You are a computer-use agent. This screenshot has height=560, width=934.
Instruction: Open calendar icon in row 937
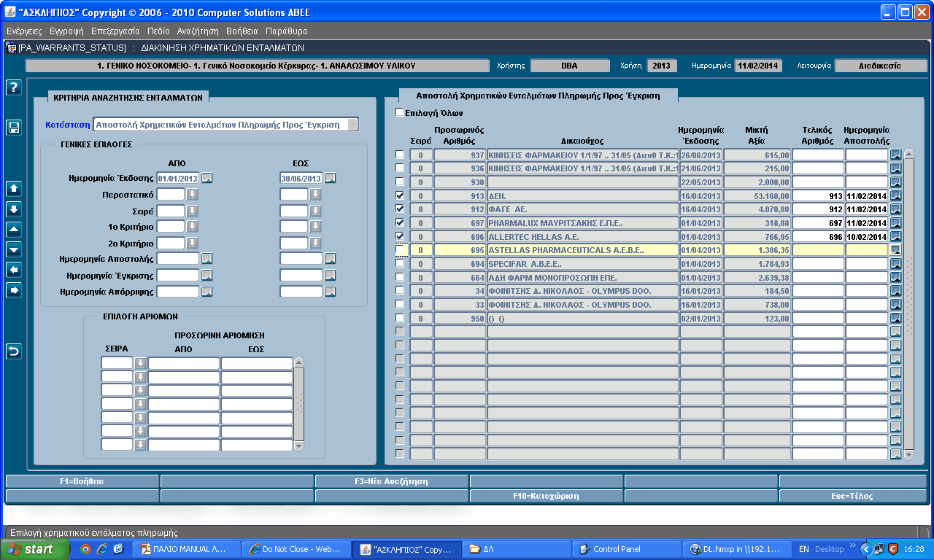pyautogui.click(x=895, y=155)
